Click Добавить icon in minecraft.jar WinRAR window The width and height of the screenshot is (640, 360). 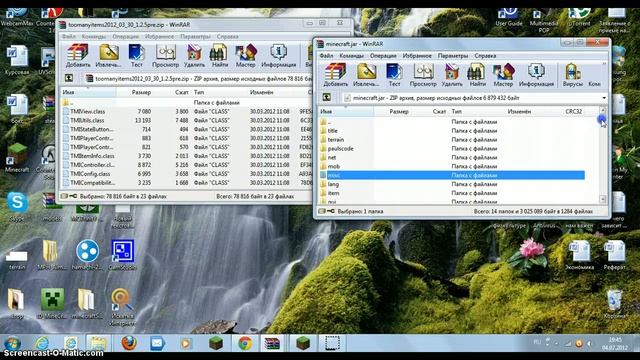tap(336, 75)
